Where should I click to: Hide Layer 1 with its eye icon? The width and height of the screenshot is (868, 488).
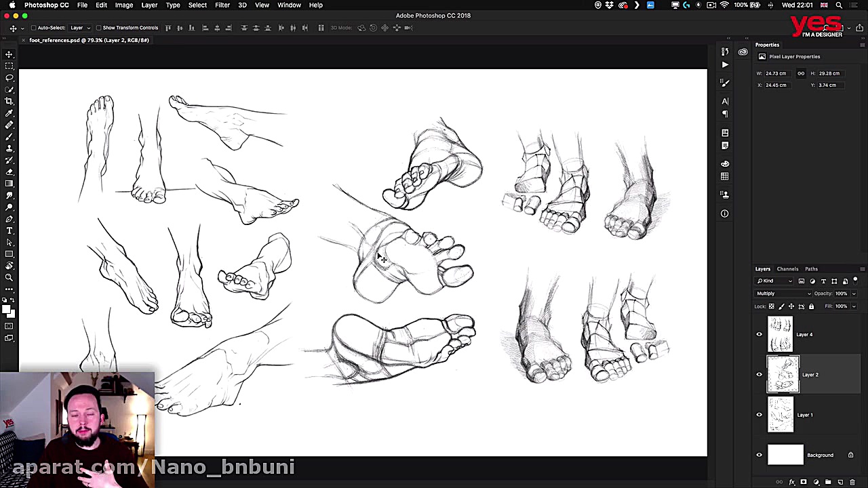click(x=759, y=415)
